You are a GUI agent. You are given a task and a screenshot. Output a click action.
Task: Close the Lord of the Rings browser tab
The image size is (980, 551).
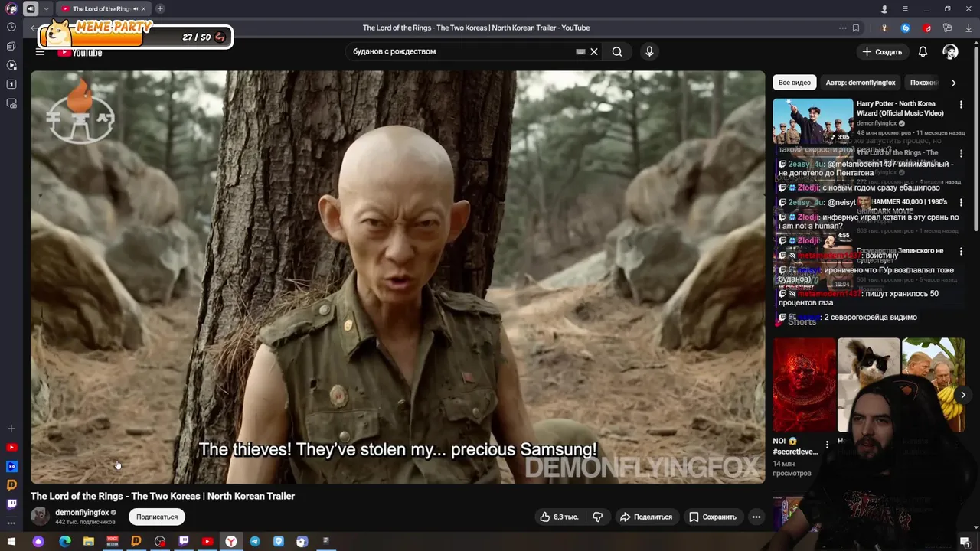coord(144,8)
